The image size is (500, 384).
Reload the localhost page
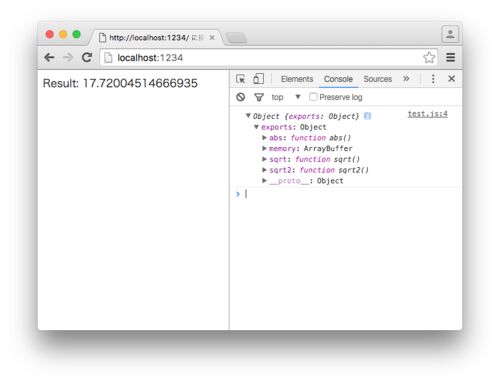[87, 58]
